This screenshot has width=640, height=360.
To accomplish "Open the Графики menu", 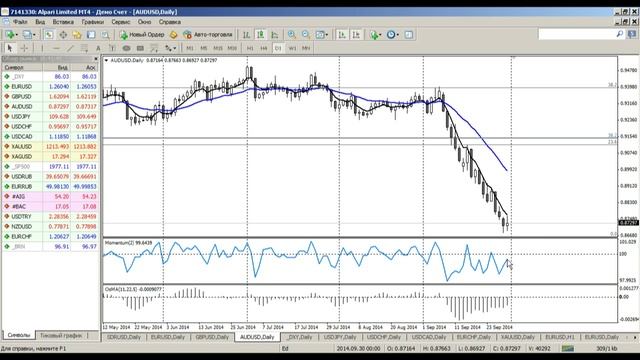I will point(93,22).
